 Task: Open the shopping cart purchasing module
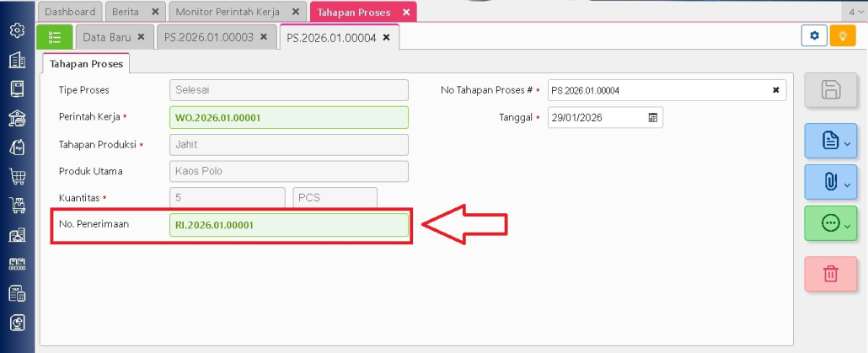pyautogui.click(x=17, y=176)
